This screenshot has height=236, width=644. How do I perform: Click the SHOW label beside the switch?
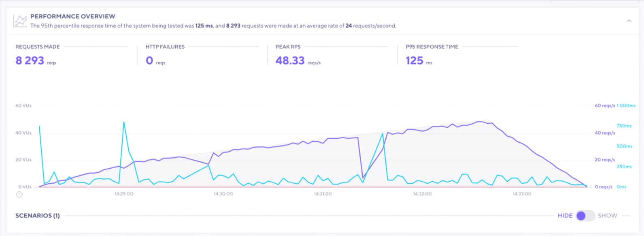[607, 216]
